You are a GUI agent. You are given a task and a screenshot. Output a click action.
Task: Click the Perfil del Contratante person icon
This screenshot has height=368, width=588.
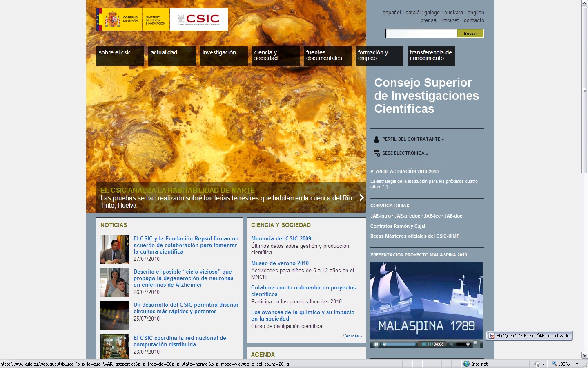[x=376, y=139]
